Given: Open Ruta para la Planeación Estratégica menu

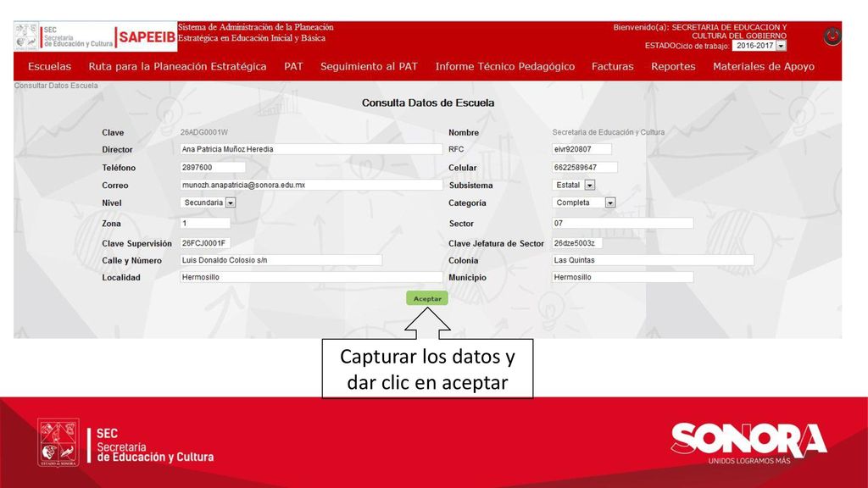Looking at the screenshot, I should (177, 66).
